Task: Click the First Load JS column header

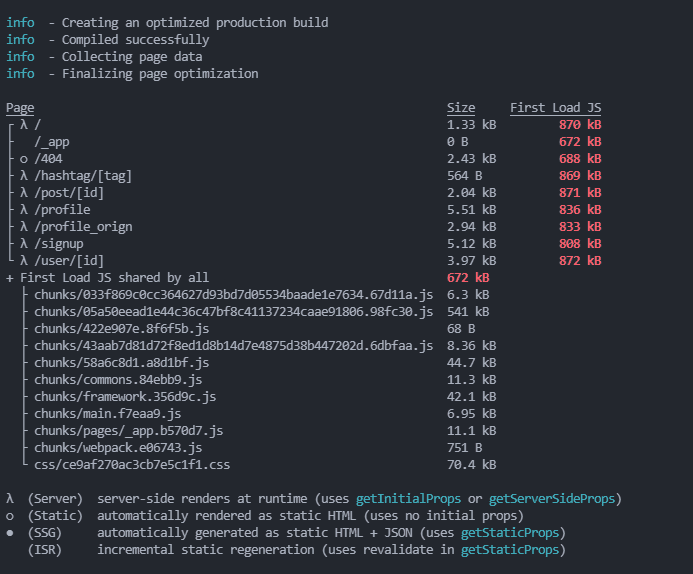Action: pos(556,108)
